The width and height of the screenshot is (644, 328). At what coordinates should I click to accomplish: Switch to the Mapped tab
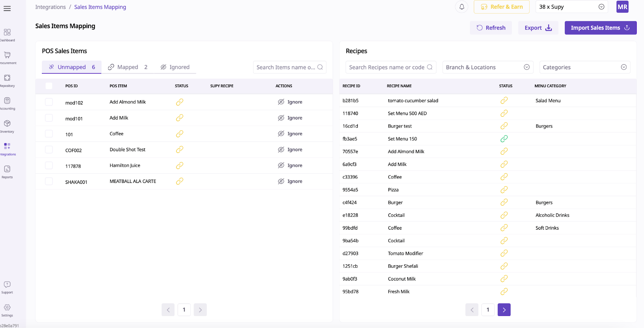[128, 67]
